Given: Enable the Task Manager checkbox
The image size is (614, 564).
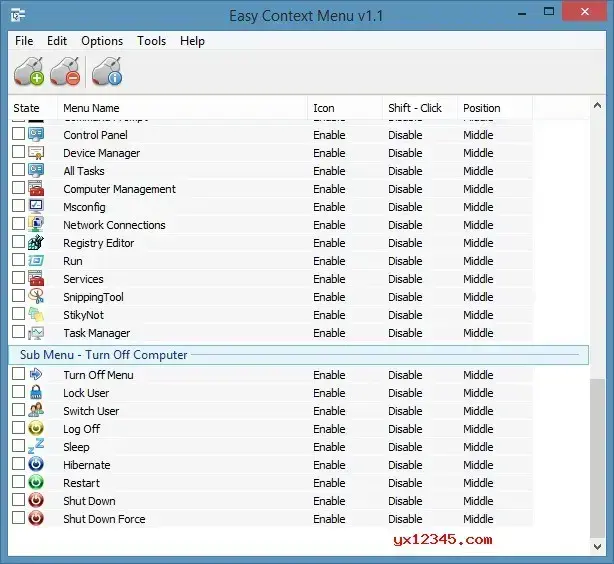Looking at the screenshot, I should [x=18, y=332].
